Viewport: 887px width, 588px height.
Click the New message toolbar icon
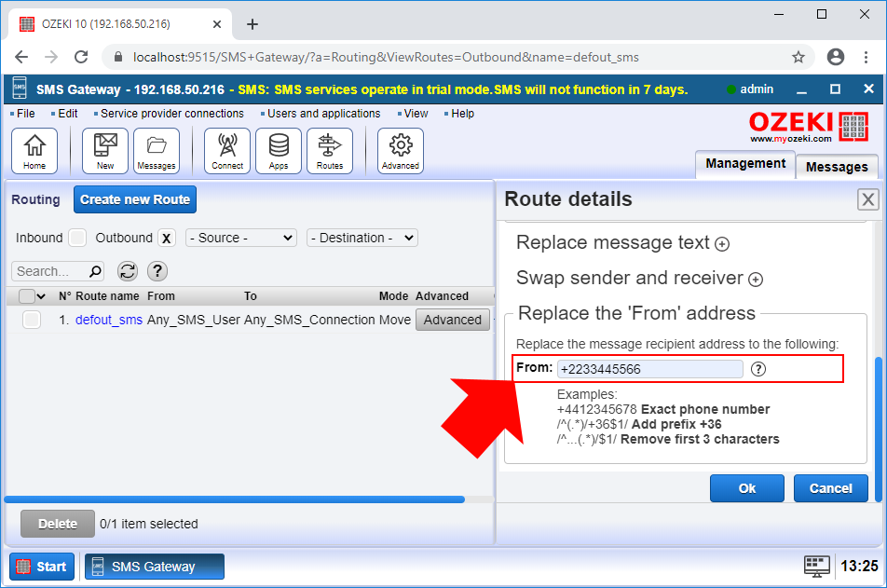tap(105, 151)
